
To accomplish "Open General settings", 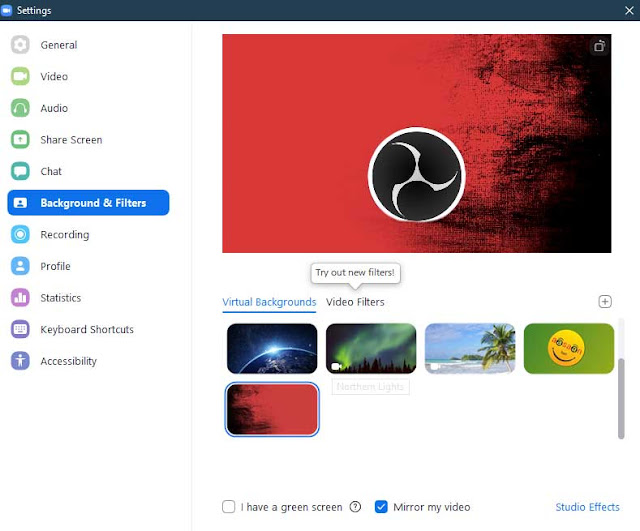I will [89, 45].
